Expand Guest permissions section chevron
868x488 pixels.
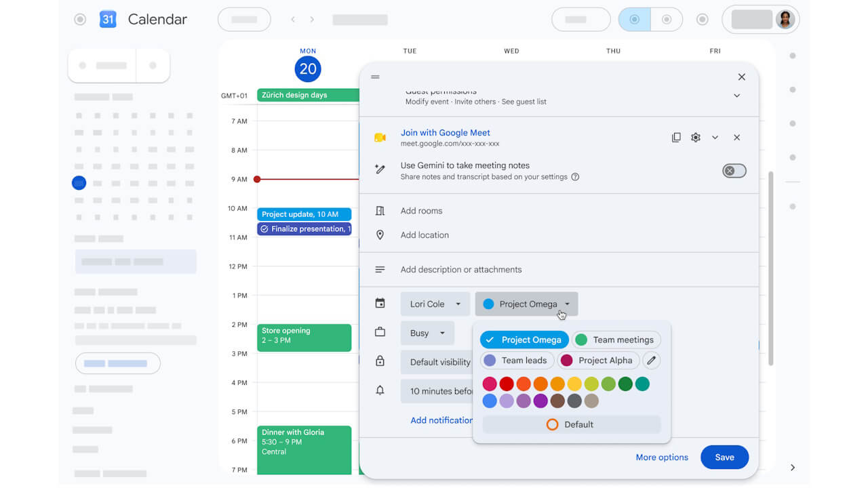[736, 96]
